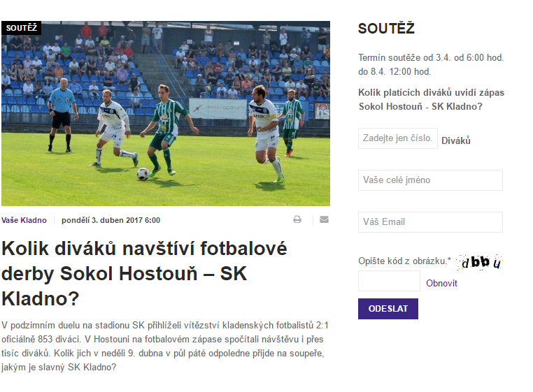Image resolution: width=533 pixels, height=392 pixels.
Task: Click the Termín soutěže date text
Action: tap(431, 64)
